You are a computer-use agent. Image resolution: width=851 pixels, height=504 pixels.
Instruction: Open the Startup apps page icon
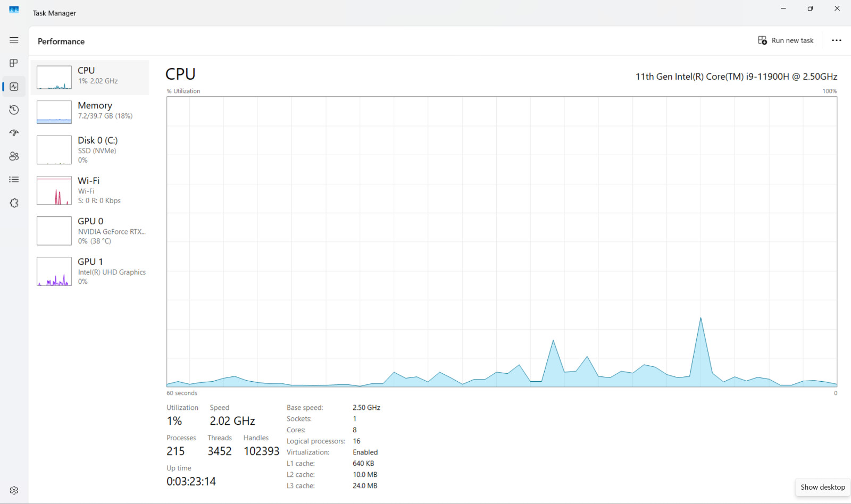click(14, 133)
